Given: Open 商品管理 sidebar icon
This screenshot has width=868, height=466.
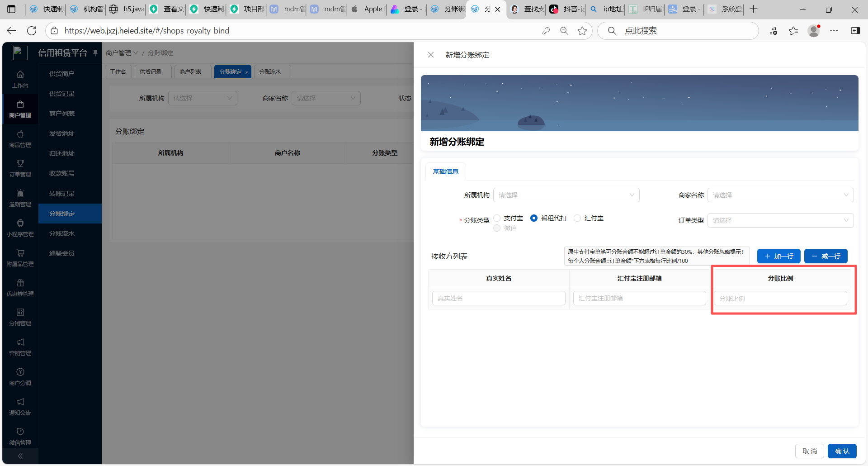Looking at the screenshot, I should coord(20,134).
